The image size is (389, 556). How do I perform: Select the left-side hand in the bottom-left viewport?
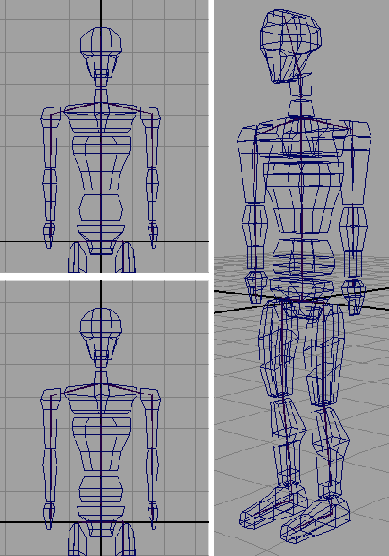tap(49, 516)
